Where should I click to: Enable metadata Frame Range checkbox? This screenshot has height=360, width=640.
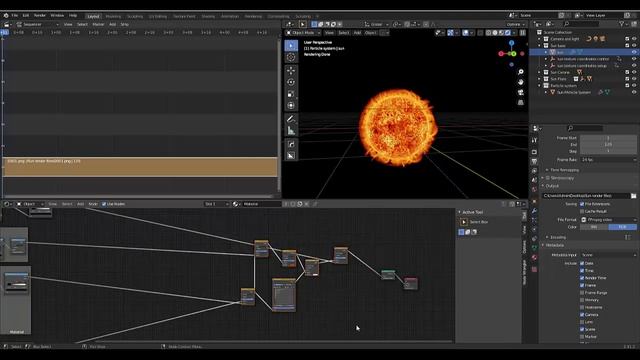click(582, 293)
